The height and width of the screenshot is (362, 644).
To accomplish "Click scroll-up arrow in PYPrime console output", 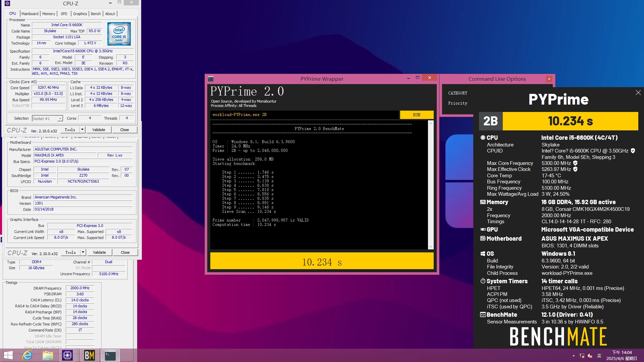I will pyautogui.click(x=431, y=123).
